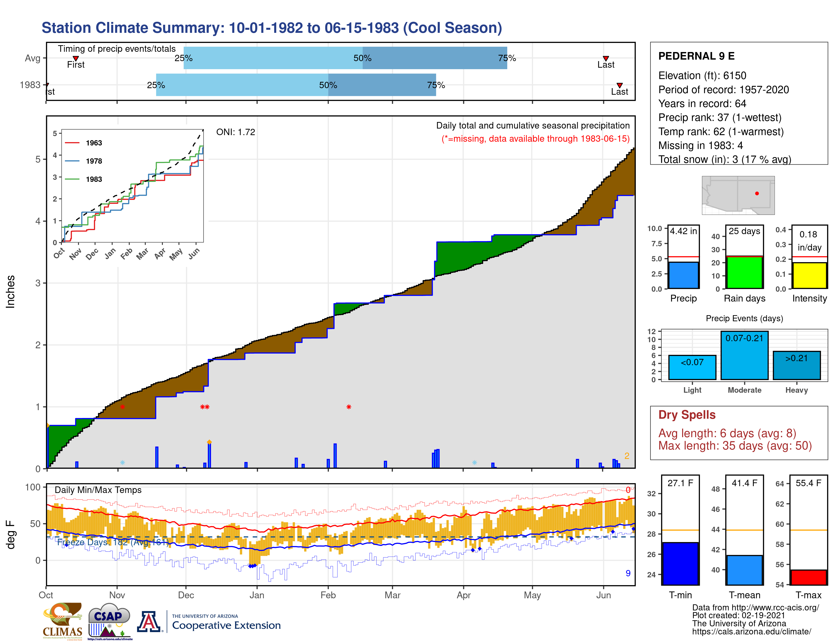Click the red missing-data note
Screen dimensions: 834x644
pyautogui.click(x=535, y=138)
